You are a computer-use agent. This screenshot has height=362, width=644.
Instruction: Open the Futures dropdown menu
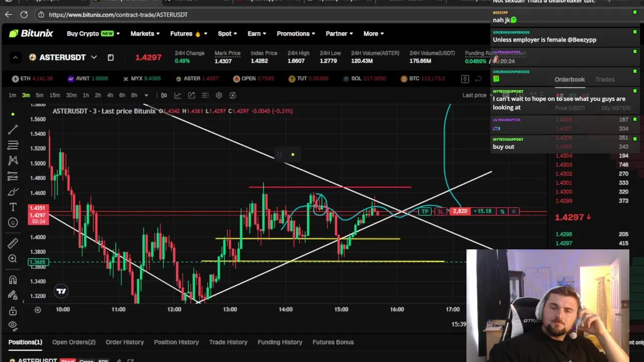coord(189,34)
